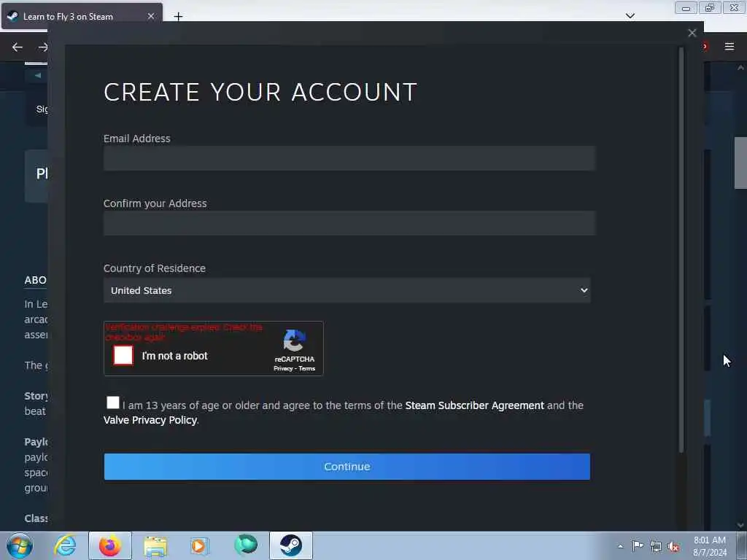Click the page scrollbar down arrow
The height and width of the screenshot is (560, 747).
tap(740, 525)
